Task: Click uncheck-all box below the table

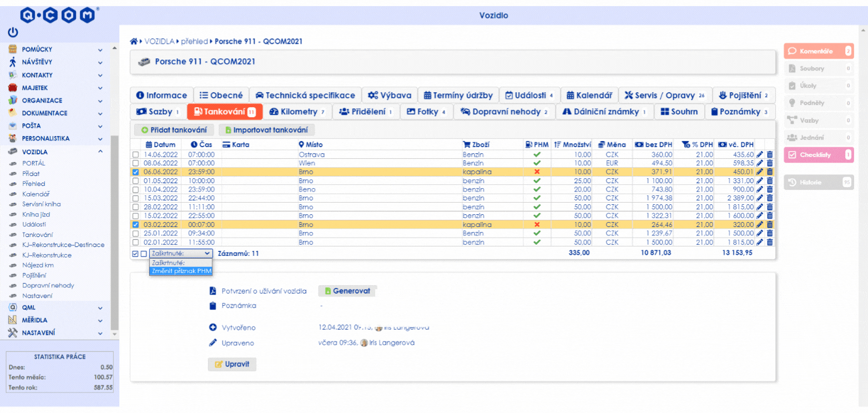Action: (x=144, y=254)
